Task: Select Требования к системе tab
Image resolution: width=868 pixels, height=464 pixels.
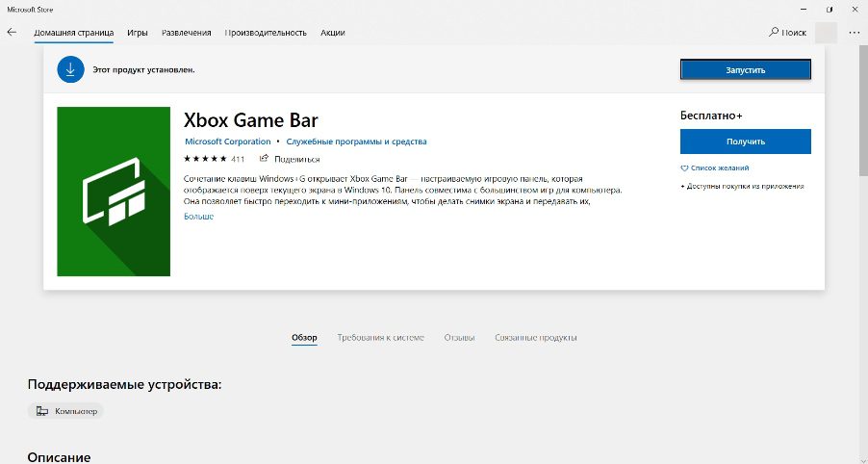Action: tap(380, 337)
